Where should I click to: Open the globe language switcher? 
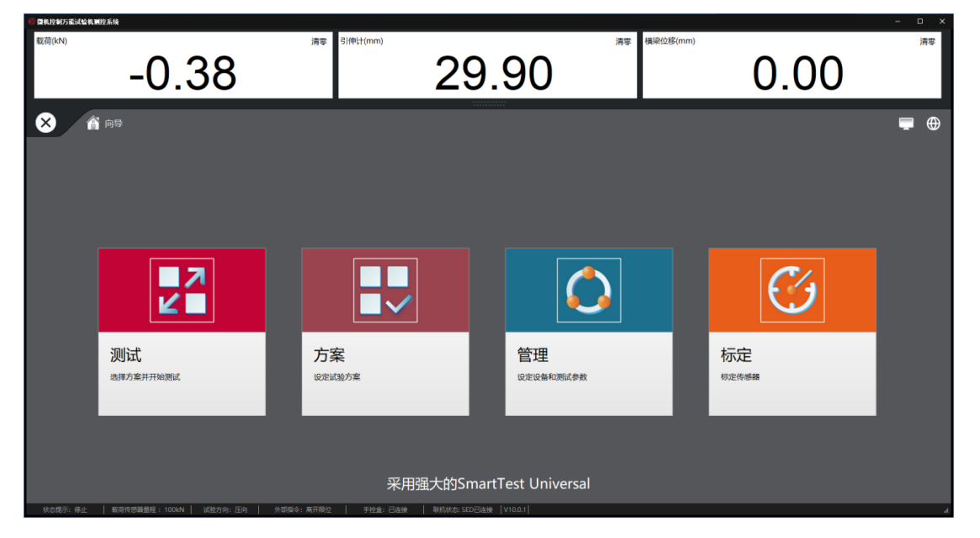coord(934,123)
